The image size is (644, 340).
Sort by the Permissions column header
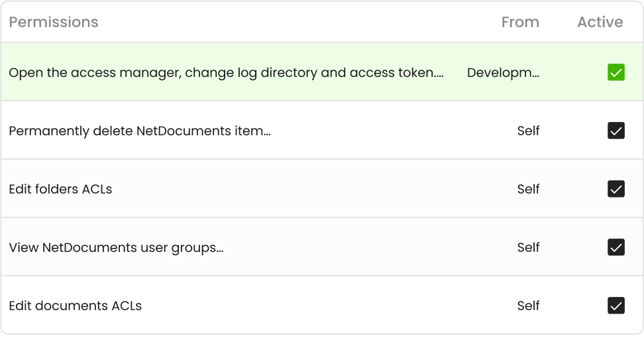54,22
